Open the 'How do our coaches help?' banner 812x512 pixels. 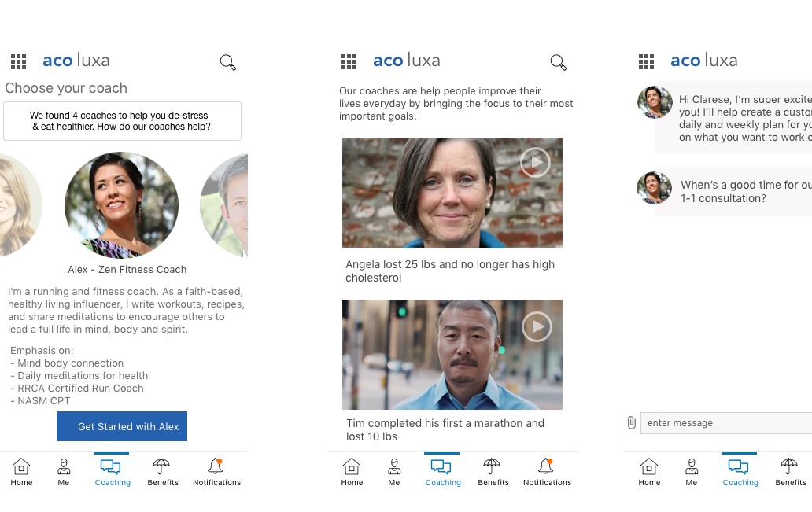(122, 120)
